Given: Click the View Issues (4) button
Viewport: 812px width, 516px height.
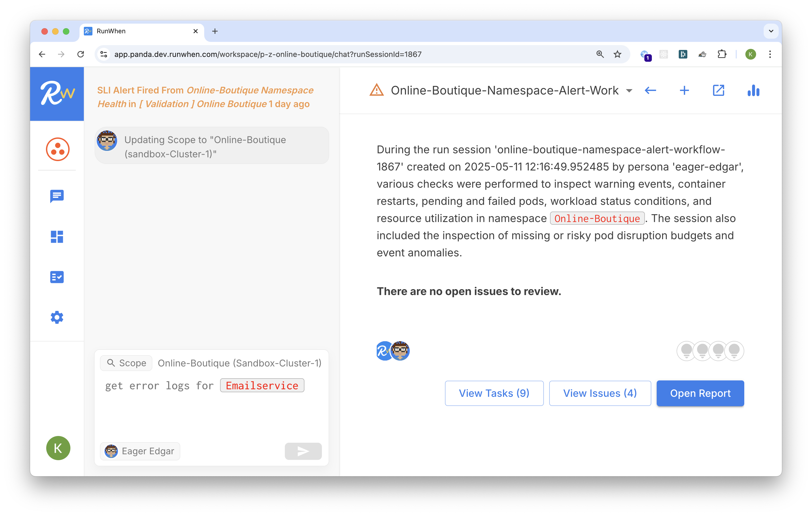Looking at the screenshot, I should click(x=600, y=393).
